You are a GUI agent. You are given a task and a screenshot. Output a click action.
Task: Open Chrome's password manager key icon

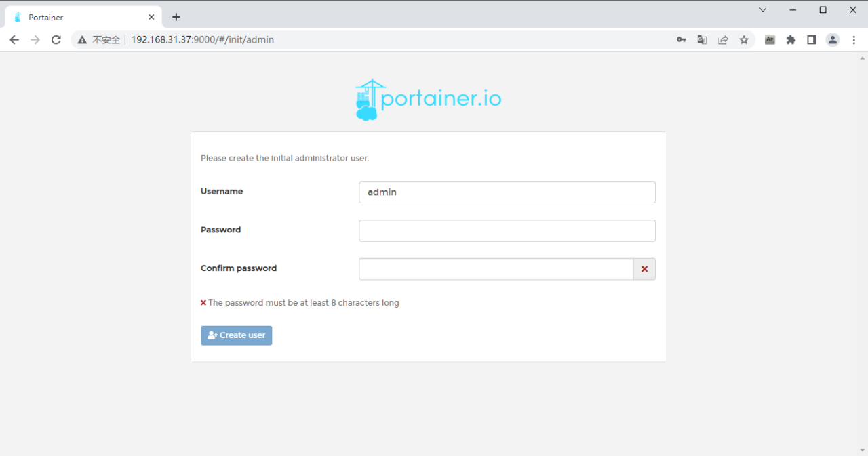pyautogui.click(x=681, y=39)
